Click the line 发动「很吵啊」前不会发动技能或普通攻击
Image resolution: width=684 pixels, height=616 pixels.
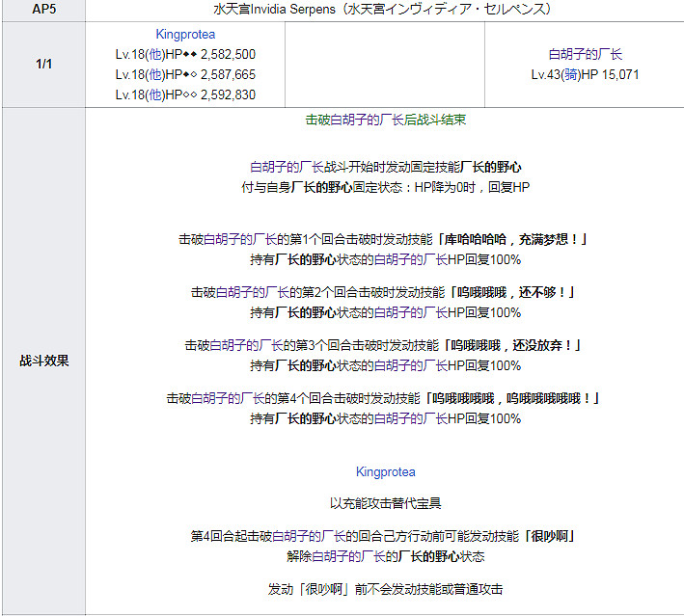(x=386, y=589)
